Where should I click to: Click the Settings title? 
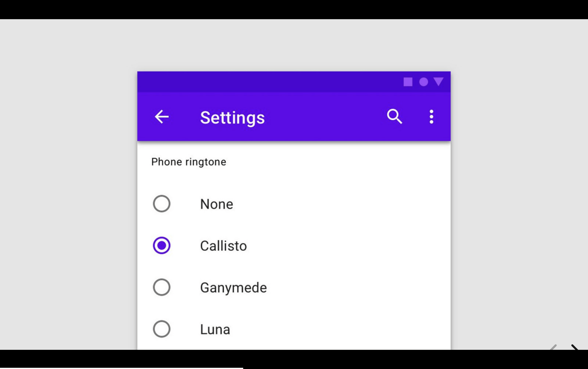232,118
